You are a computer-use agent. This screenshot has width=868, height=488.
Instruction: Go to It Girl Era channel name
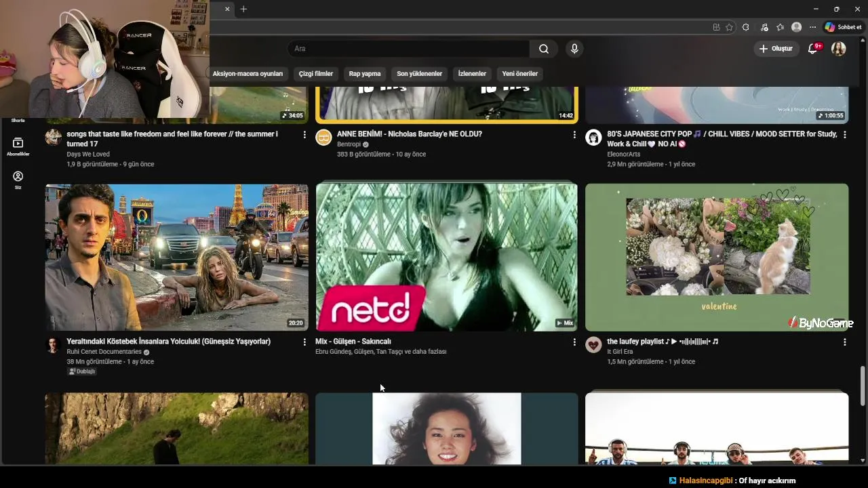[x=620, y=352]
